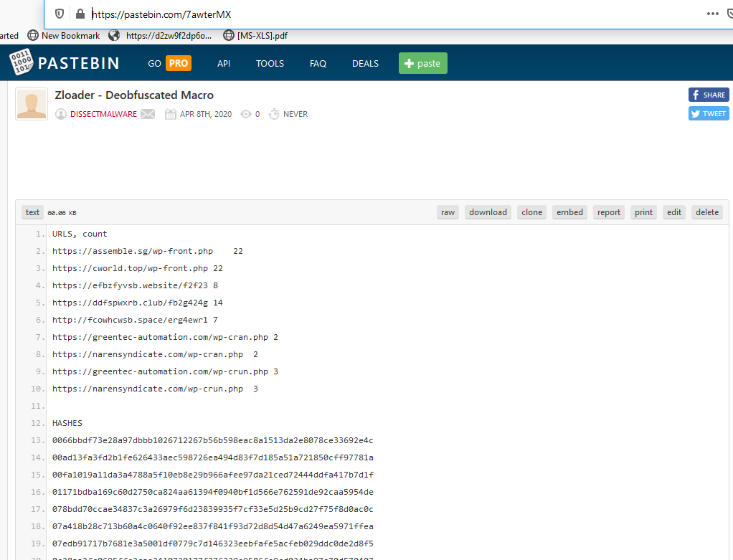Open the GO menu item
Screen dimensions: 733x560
[x=154, y=64]
